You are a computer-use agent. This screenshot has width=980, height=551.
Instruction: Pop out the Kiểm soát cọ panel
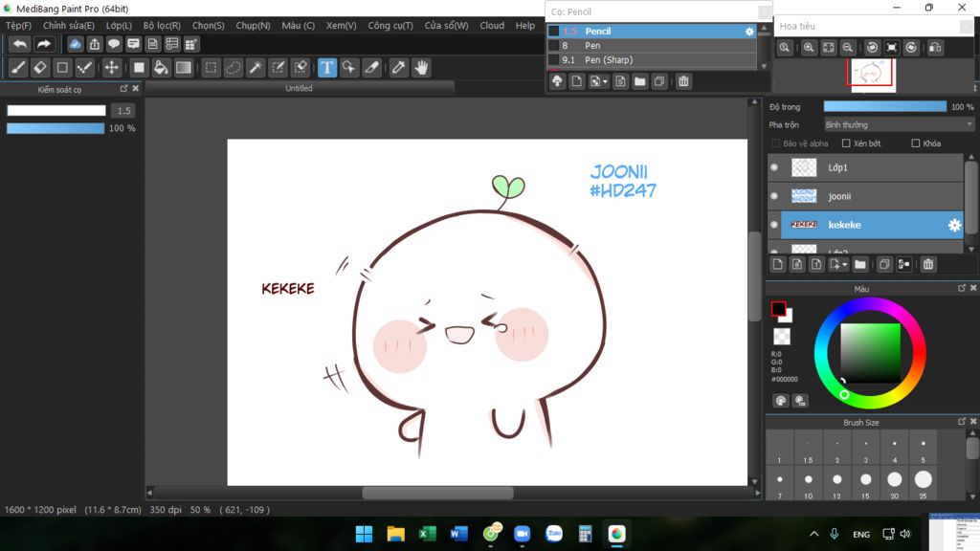coord(123,89)
